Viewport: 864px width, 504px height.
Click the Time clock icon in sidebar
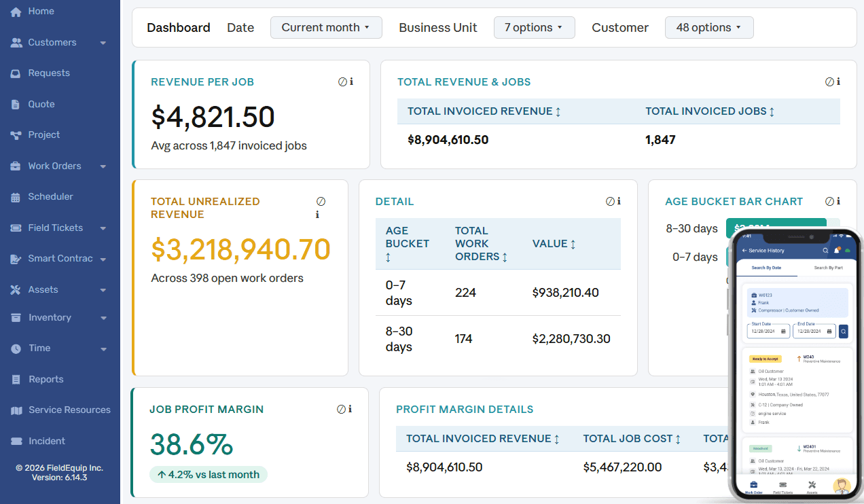(x=16, y=348)
